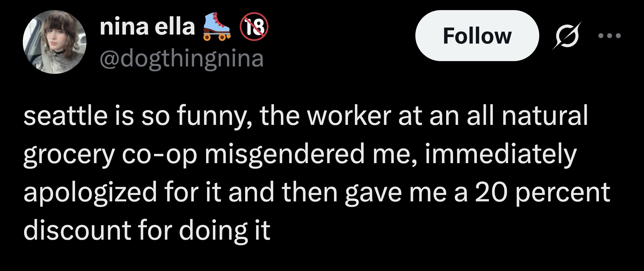Click the Grok explain-post icon
Image resolution: width=644 pixels, height=271 pixels.
[x=567, y=36]
